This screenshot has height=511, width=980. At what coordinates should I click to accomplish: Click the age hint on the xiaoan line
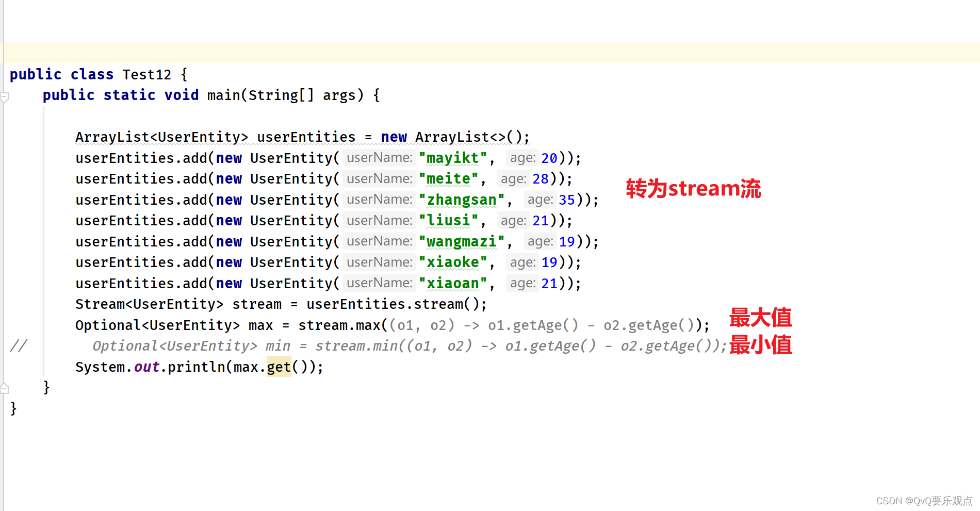click(x=522, y=283)
